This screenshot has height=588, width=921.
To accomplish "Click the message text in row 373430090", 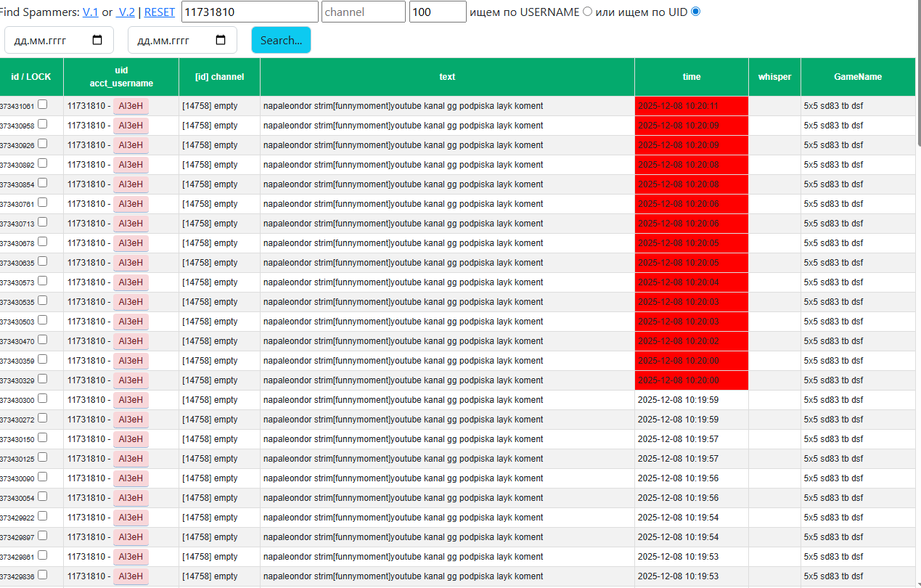I will [403, 478].
